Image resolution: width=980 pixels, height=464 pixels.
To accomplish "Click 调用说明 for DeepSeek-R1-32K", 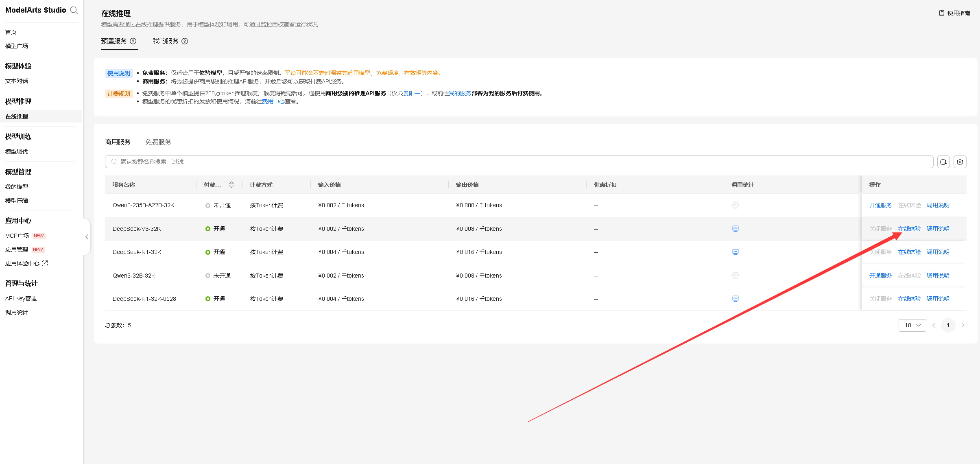I will click(938, 252).
